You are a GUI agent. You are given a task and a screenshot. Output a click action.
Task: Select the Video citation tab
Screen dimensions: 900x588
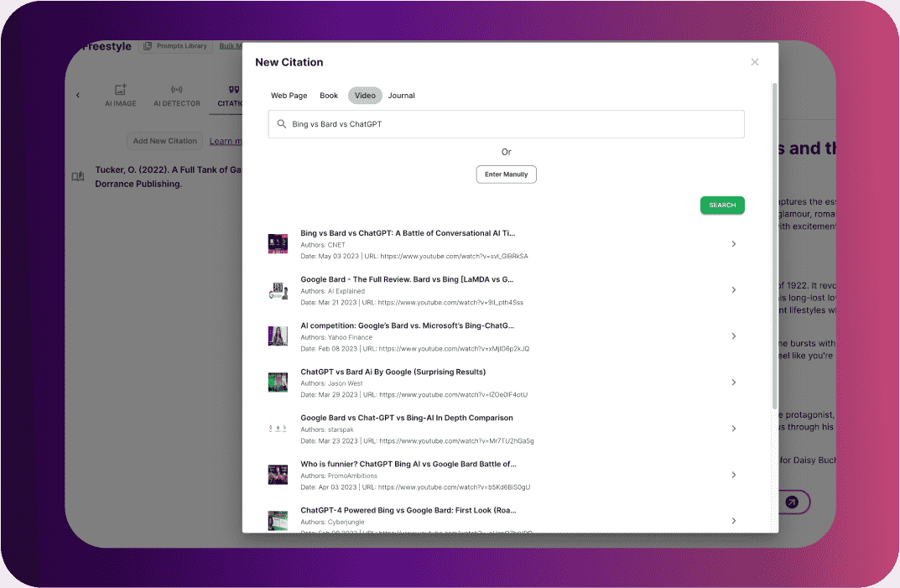(365, 96)
